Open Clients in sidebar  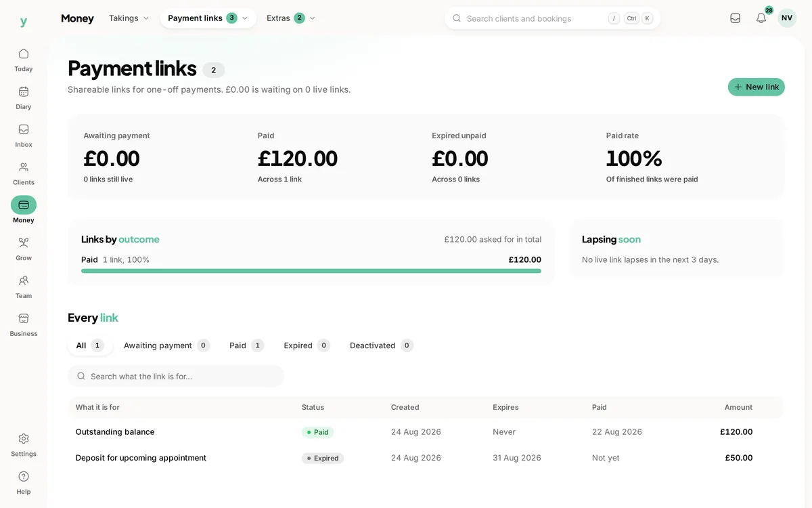(24, 173)
